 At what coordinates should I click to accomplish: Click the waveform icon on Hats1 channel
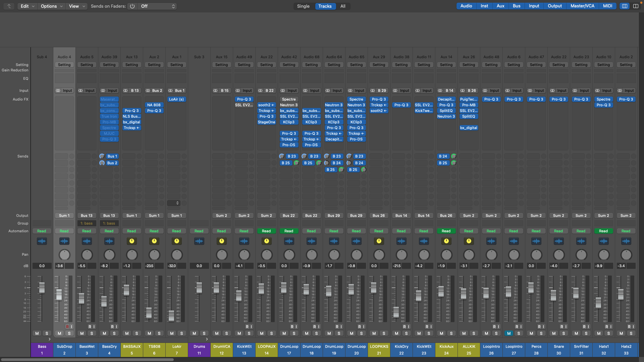coord(603,241)
